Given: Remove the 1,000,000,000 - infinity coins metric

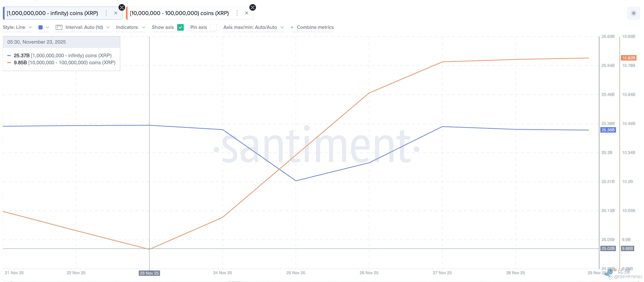Looking at the screenshot, I should tap(116, 13).
